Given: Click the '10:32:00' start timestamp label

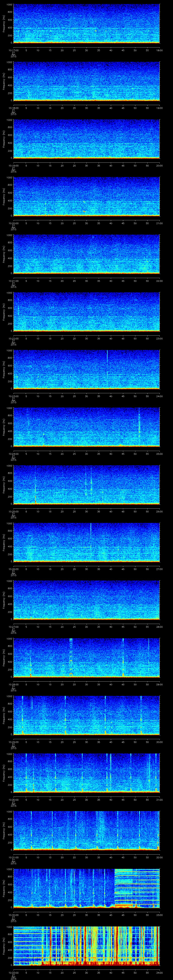Looking at the screenshot, I should (x=13, y=915).
